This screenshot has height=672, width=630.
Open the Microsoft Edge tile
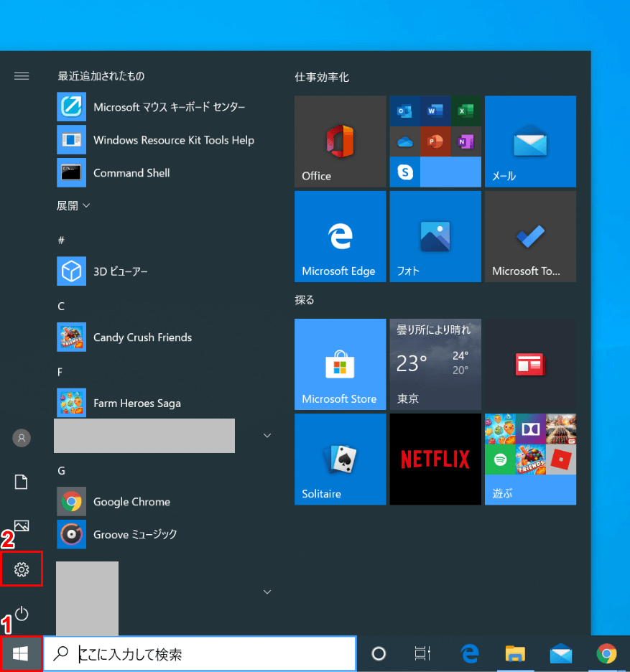[340, 237]
